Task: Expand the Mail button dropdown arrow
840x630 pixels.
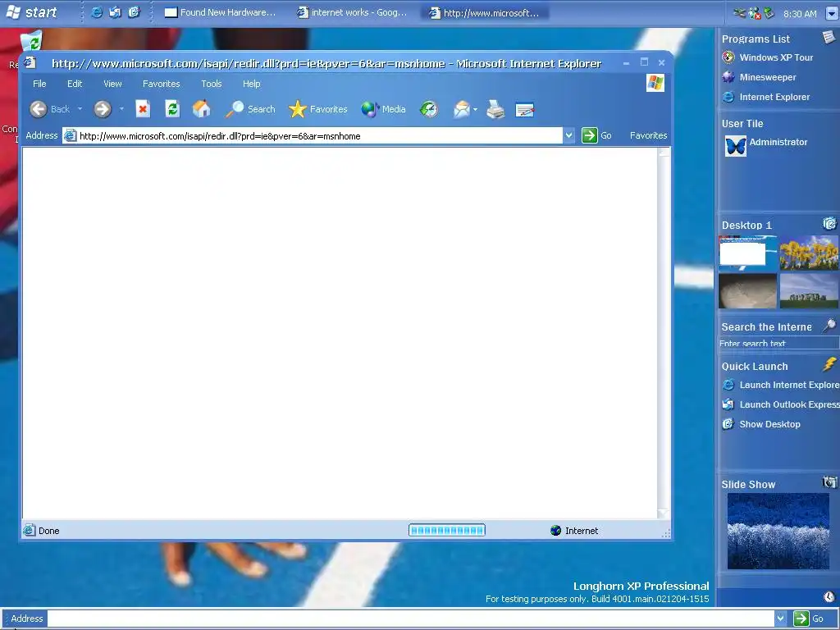Action: click(x=475, y=109)
